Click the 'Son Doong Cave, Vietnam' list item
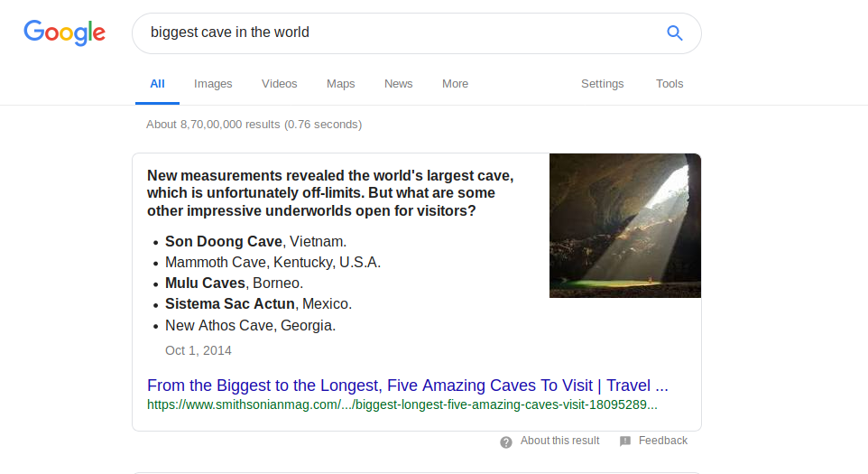 click(255, 242)
